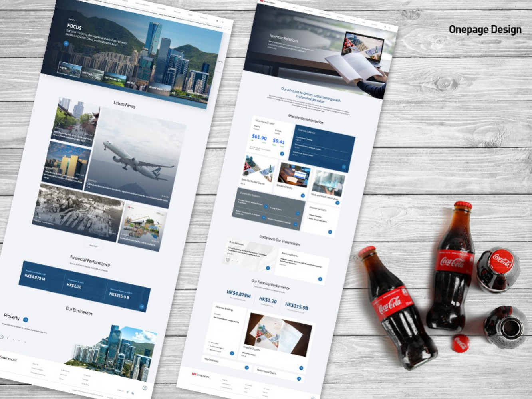Click the arrow on the Dividend History card

click(302, 195)
